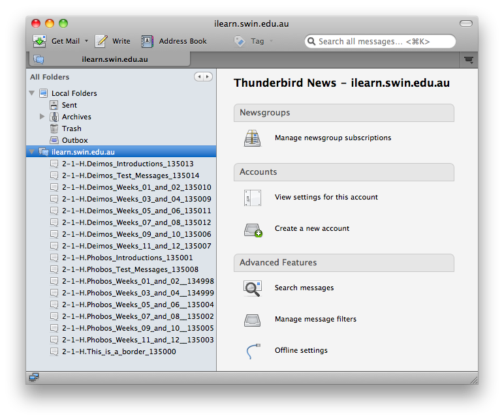Click the Get Mail button label
504x420 pixels.
pos(65,41)
